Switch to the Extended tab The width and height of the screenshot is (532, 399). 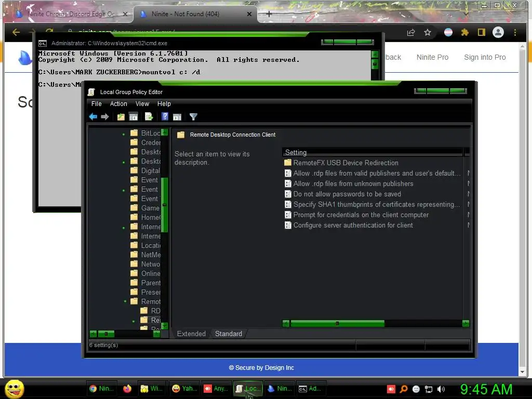coord(191,334)
